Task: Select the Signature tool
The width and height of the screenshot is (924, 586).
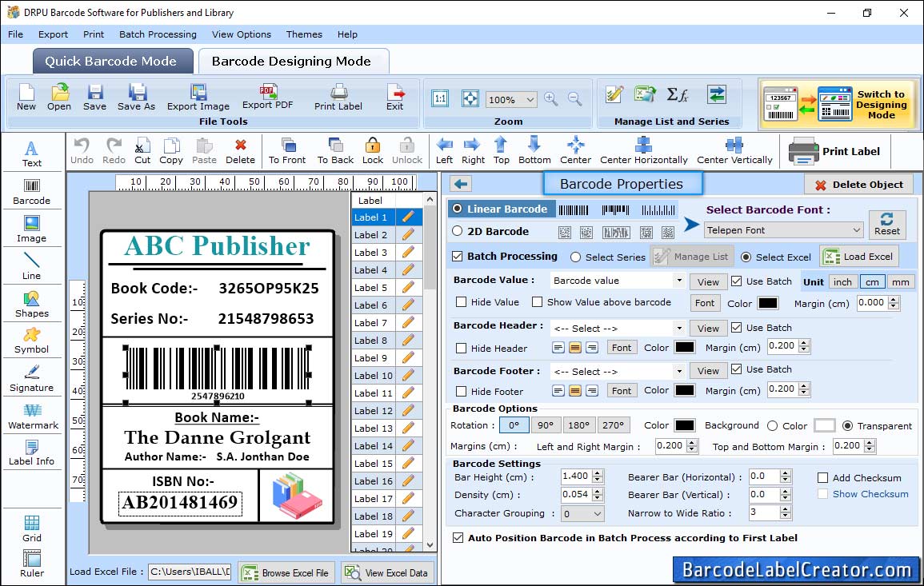Action: pos(32,379)
